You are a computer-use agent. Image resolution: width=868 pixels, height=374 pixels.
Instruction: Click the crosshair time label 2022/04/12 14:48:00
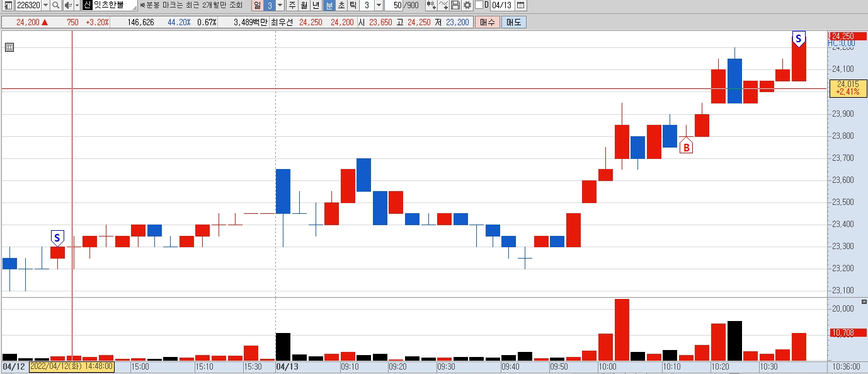coord(72,366)
